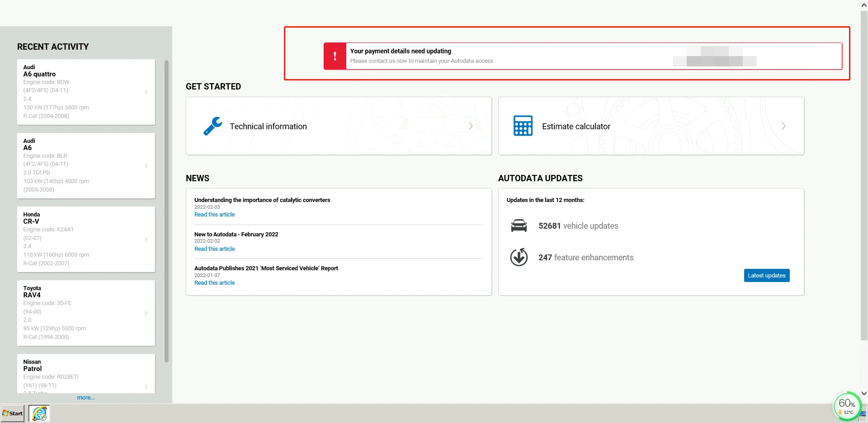The image size is (868, 423).
Task: Click the 'RECENT ACTIVITY' heading
Action: click(x=53, y=47)
